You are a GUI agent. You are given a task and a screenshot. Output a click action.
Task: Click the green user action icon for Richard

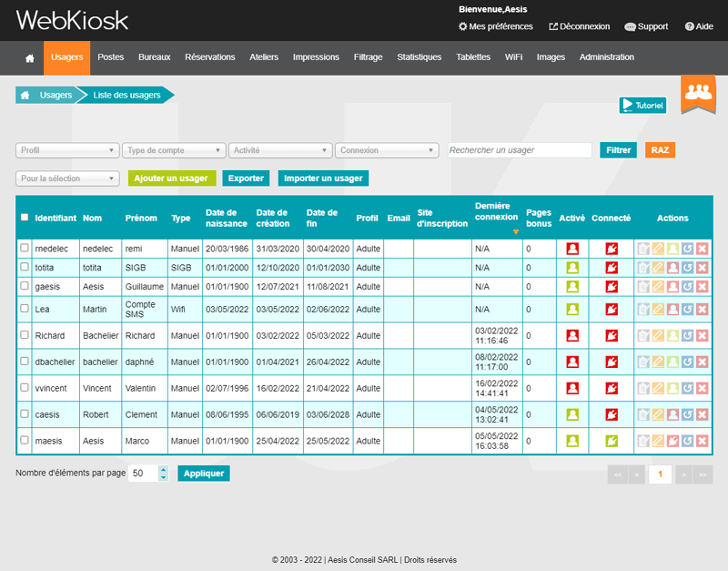(672, 335)
